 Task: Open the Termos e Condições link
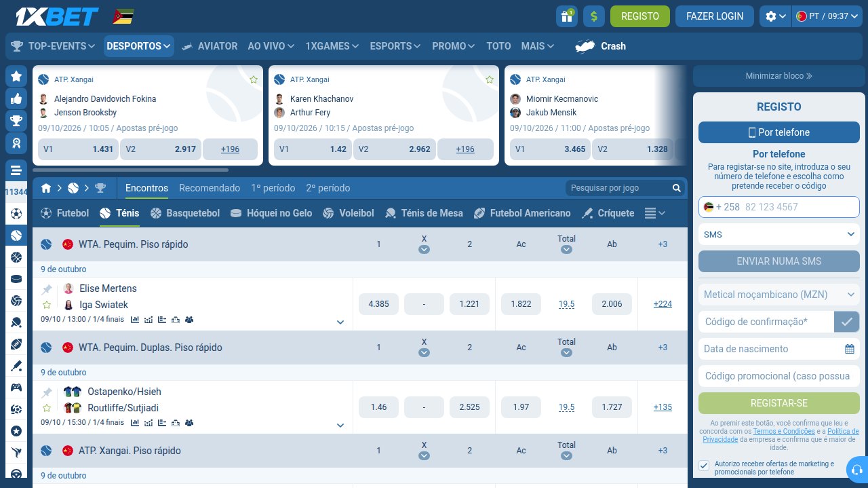coord(784,431)
